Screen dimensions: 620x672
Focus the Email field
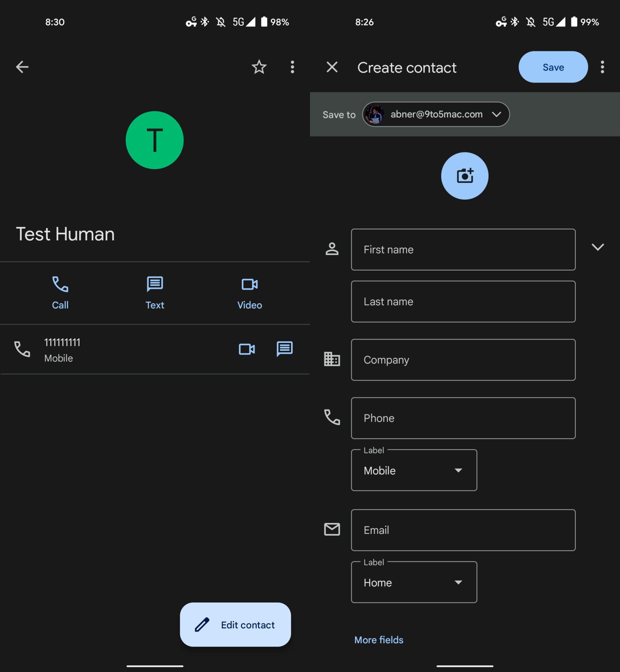point(463,530)
